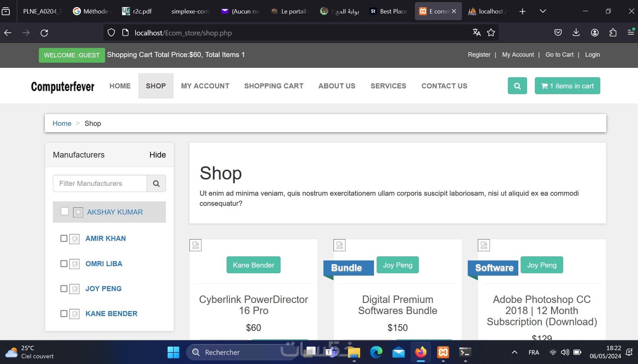Open the CONTACT US menu item

[x=444, y=86]
